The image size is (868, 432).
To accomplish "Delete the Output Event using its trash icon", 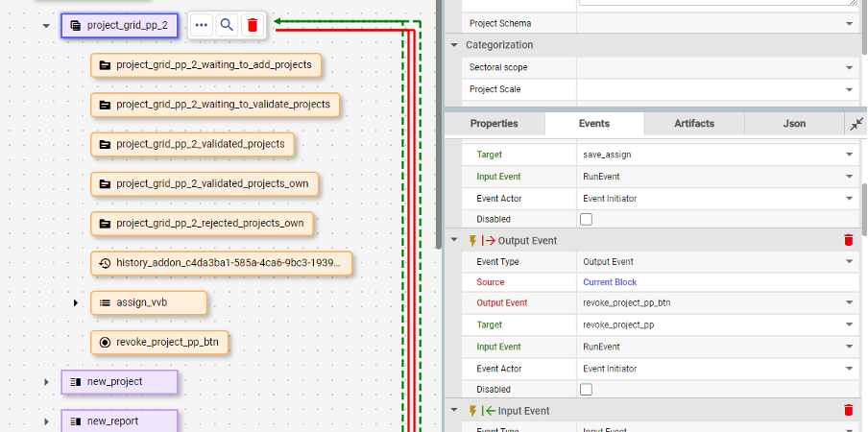I will (x=848, y=240).
